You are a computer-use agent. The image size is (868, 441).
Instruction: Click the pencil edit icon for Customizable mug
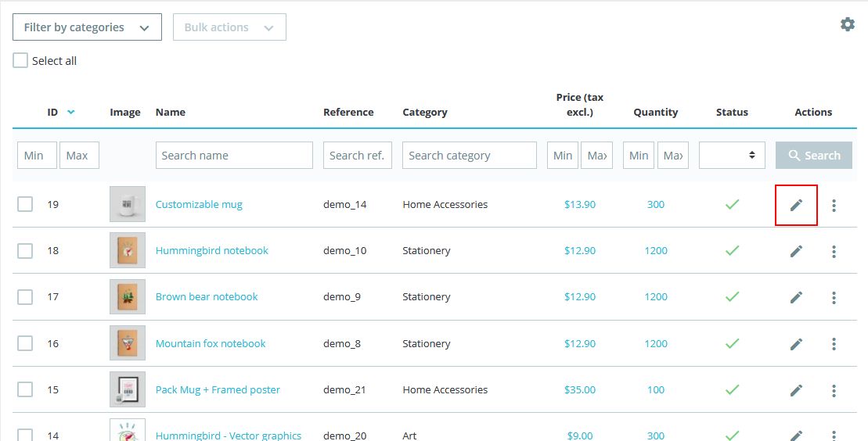pos(796,205)
